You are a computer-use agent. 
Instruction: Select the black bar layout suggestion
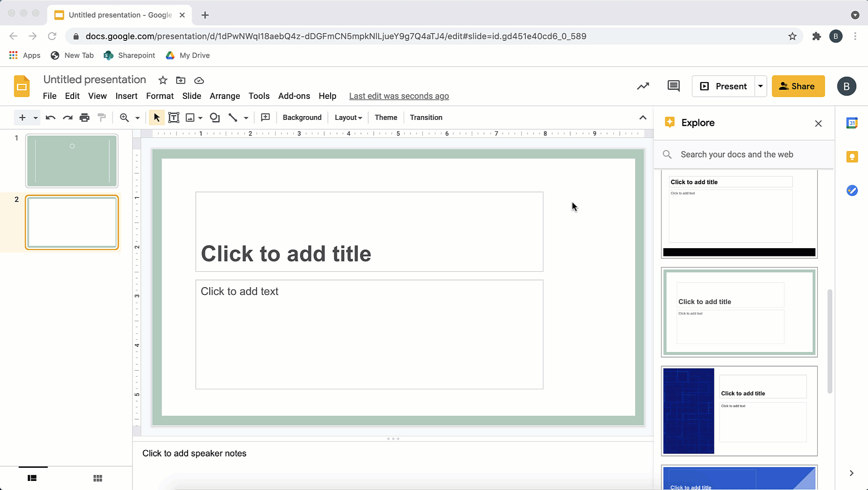(739, 214)
